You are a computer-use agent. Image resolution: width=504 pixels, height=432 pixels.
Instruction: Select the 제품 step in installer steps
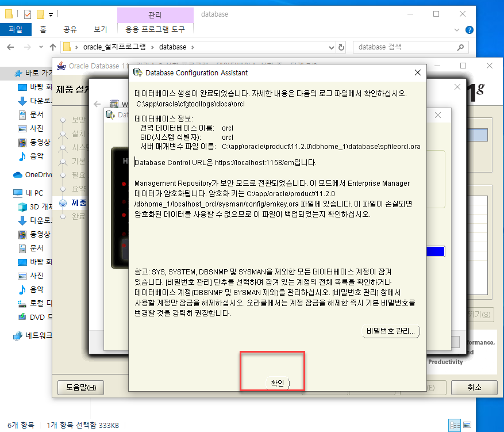point(79,202)
